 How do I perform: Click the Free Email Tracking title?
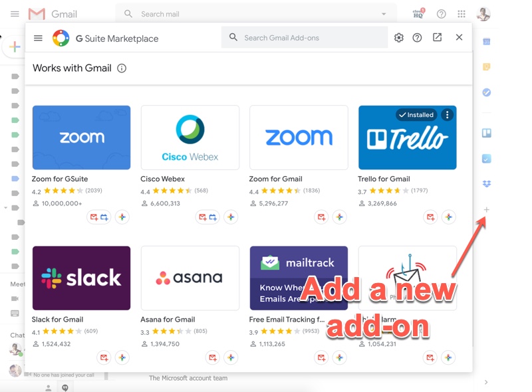[x=287, y=320]
